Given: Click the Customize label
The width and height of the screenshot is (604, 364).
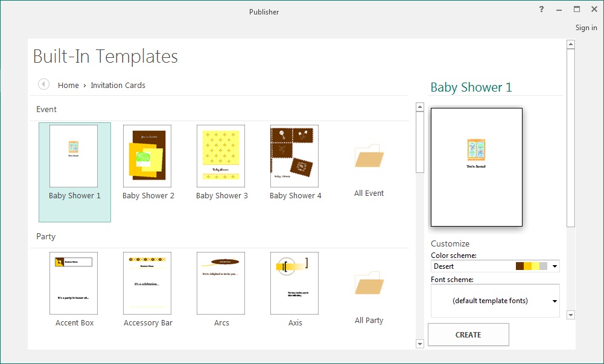Looking at the screenshot, I should click(x=450, y=243).
